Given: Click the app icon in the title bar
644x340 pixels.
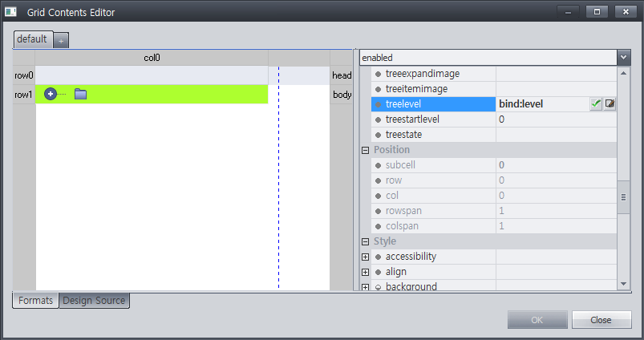Looking at the screenshot, I should point(11,12).
